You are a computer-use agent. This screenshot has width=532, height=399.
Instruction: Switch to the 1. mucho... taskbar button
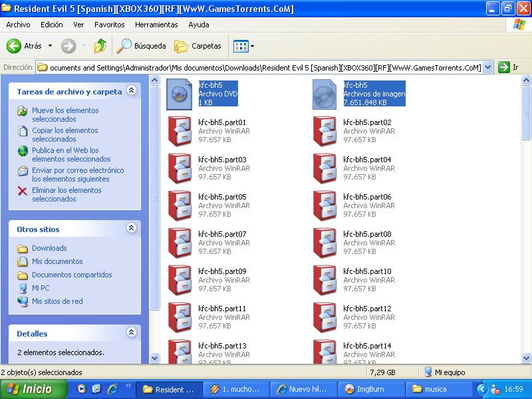click(x=237, y=389)
